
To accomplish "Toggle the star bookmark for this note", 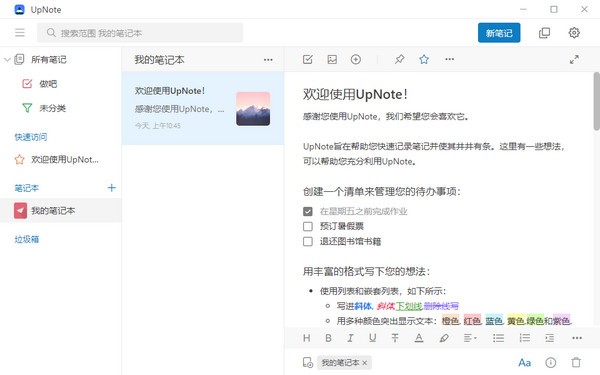I will coord(424,59).
